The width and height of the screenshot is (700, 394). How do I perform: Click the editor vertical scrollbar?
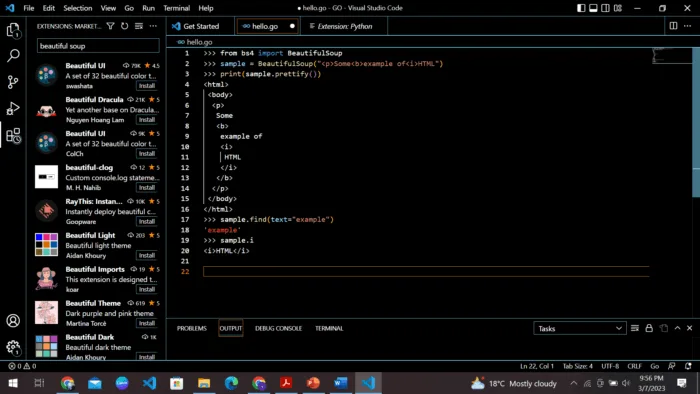(x=696, y=123)
